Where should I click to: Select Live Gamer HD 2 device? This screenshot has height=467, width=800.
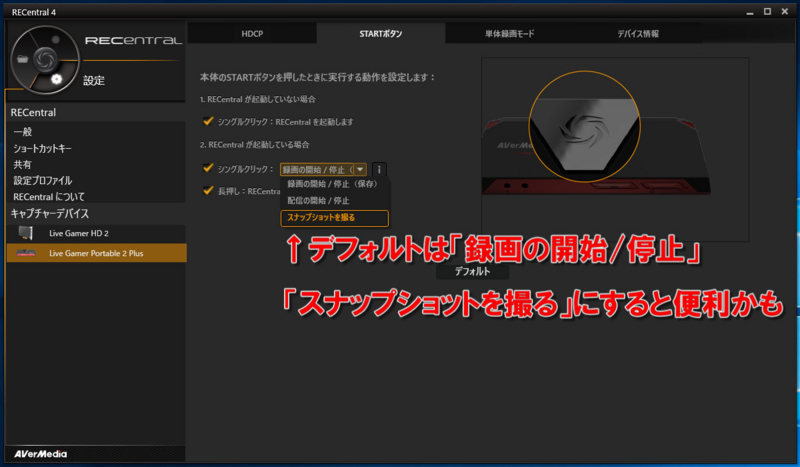click(96, 233)
